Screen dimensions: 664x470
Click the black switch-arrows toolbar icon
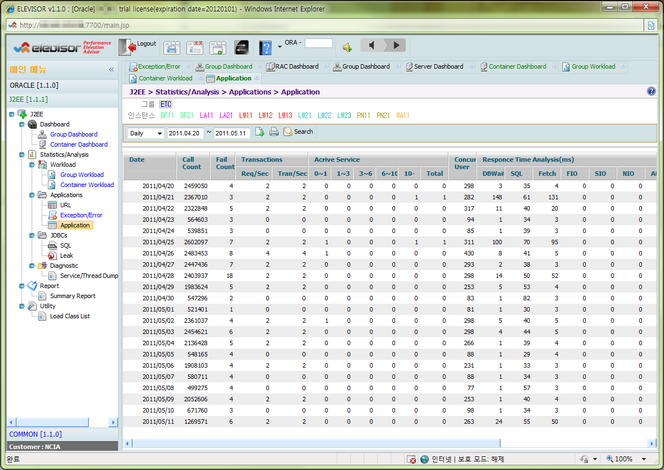tap(242, 47)
